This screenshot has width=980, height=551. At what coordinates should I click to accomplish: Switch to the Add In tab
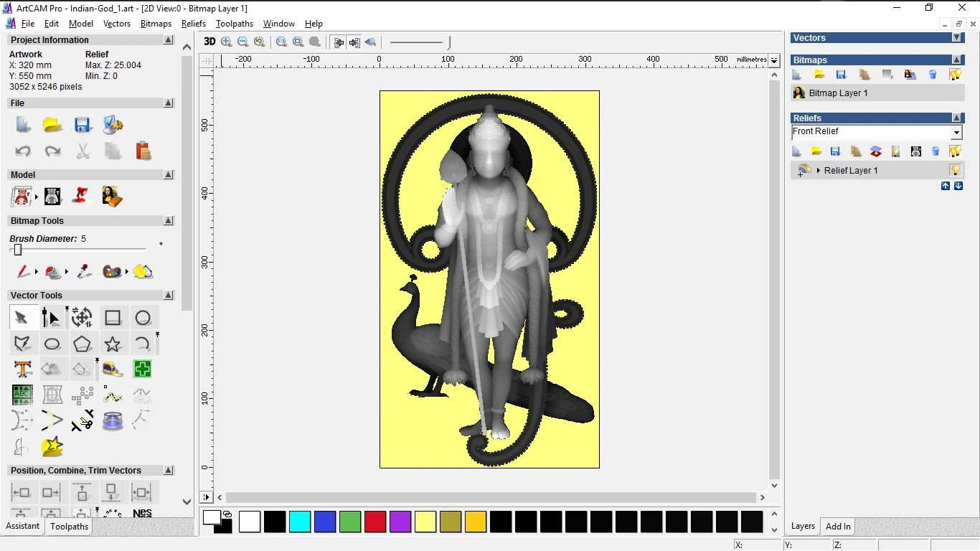837,526
